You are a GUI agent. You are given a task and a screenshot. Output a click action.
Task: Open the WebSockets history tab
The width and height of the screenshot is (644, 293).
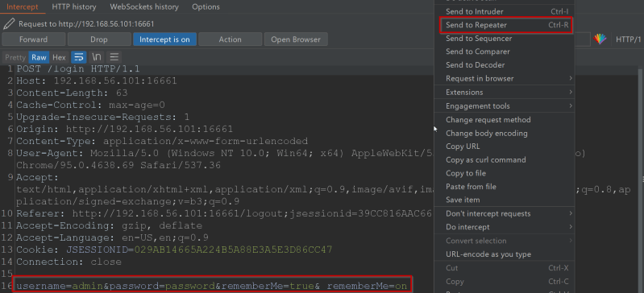click(x=144, y=7)
